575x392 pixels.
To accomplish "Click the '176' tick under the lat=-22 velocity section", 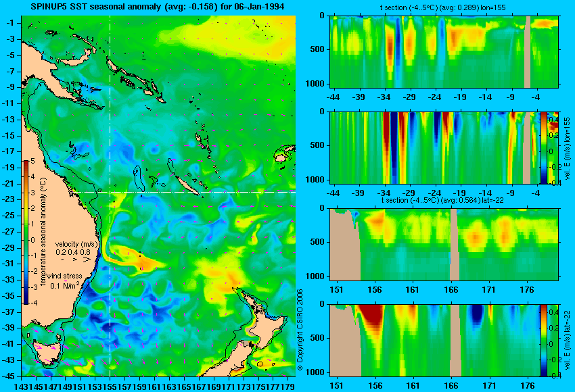I will coord(527,386).
